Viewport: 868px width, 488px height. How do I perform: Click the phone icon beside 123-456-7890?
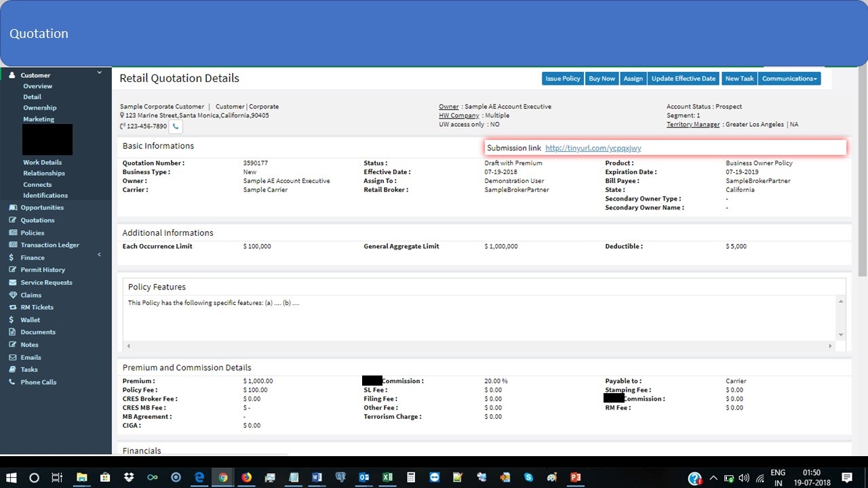click(x=176, y=126)
